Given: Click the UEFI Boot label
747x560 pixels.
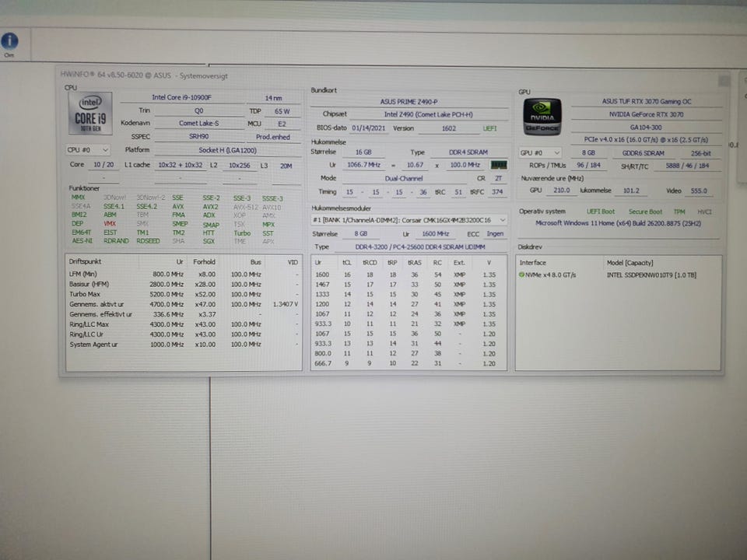Looking at the screenshot, I should tap(600, 212).
